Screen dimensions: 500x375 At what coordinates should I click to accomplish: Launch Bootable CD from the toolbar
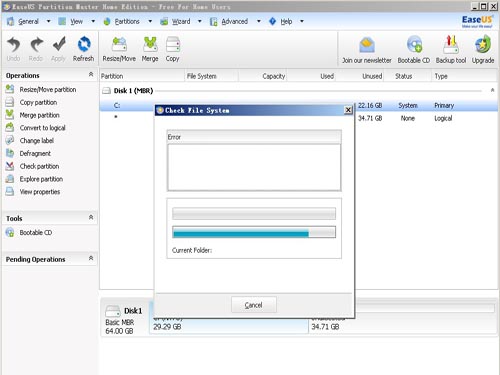[414, 45]
